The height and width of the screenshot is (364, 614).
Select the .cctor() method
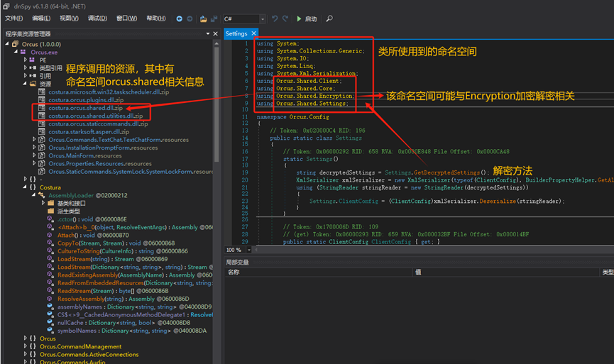coord(92,219)
